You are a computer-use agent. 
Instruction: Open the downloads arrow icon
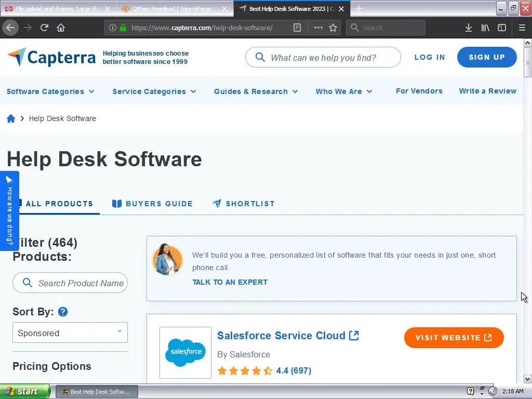click(x=469, y=28)
